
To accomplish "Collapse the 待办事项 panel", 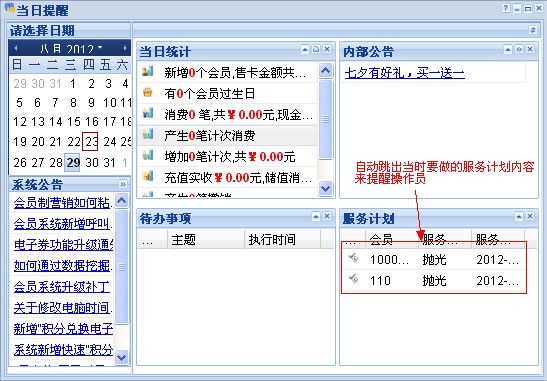I will point(316,216).
